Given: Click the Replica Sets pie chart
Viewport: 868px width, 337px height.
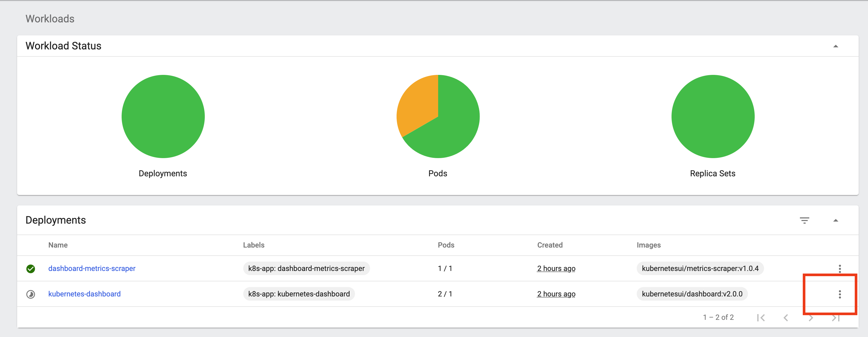Looking at the screenshot, I should (x=712, y=116).
